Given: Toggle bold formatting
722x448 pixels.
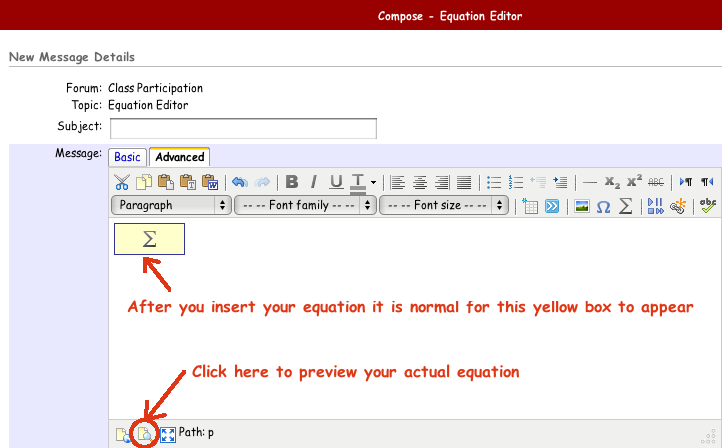Looking at the screenshot, I should point(291,182).
